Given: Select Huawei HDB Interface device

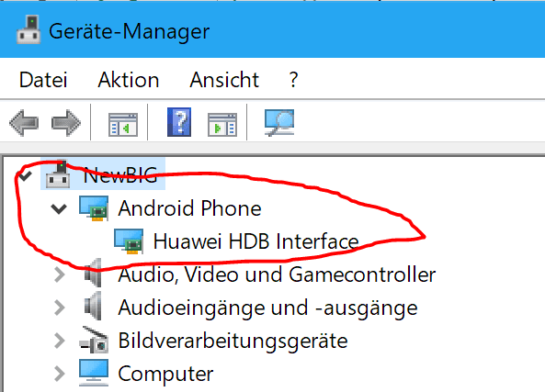Looking at the screenshot, I should tap(255, 241).
